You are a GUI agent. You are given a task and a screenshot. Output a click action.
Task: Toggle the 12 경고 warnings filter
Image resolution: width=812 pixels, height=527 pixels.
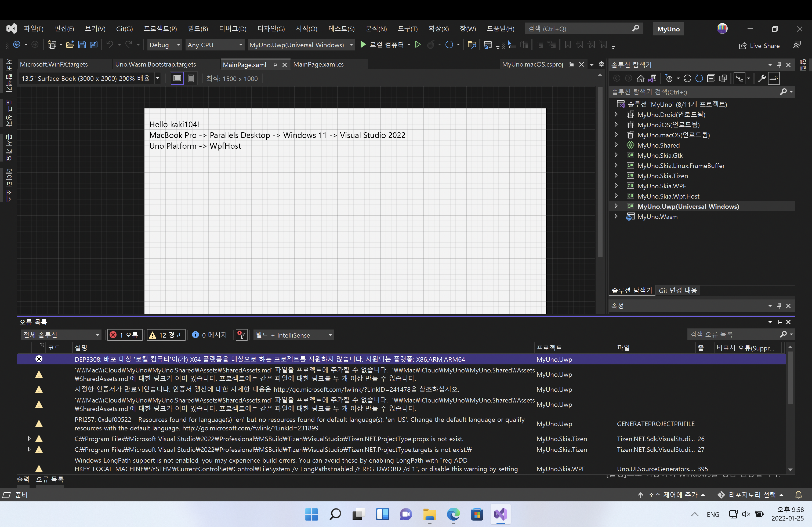166,335
